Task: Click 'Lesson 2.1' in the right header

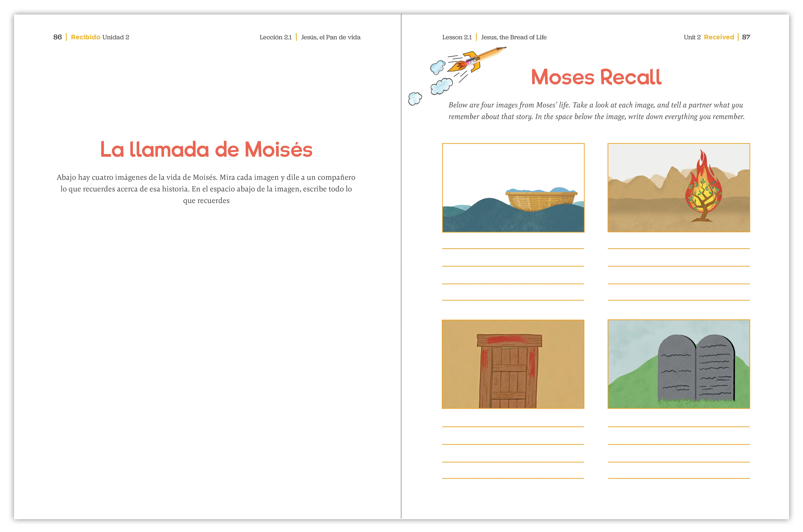Action: point(457,37)
